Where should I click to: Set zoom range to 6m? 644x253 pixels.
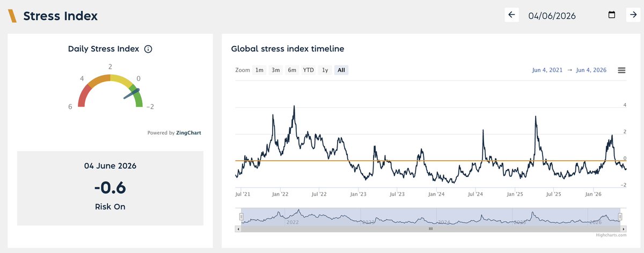(x=292, y=70)
